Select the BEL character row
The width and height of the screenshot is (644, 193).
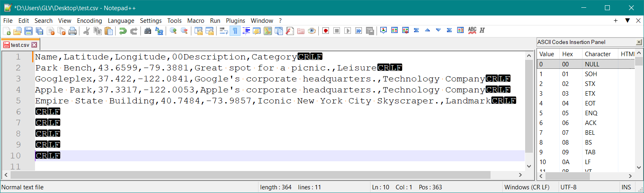point(586,132)
